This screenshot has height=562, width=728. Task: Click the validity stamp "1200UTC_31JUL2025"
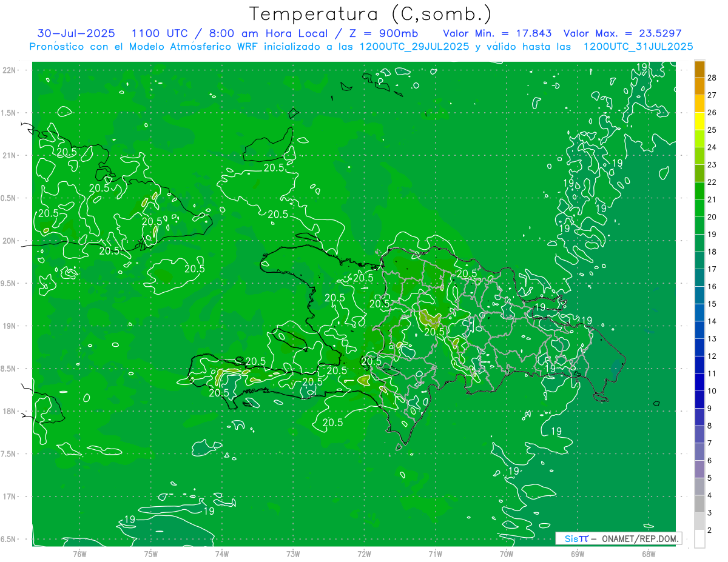click(638, 47)
